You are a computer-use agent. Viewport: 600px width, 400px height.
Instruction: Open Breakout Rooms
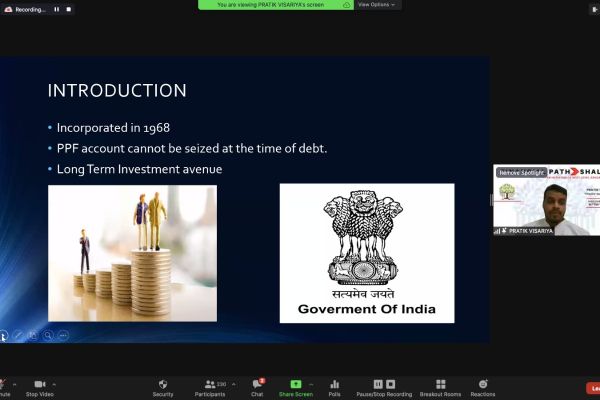point(439,386)
